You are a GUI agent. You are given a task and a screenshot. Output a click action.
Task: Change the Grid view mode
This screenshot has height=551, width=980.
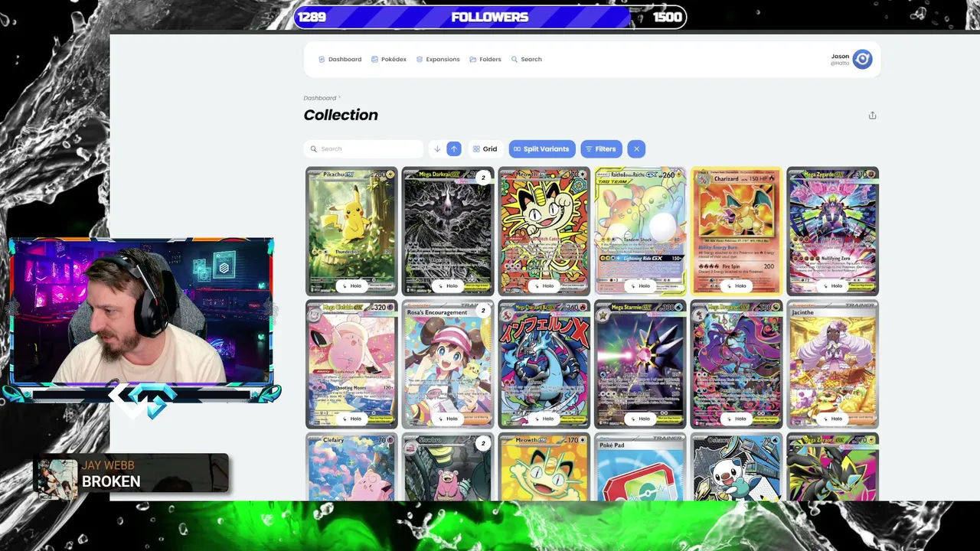coord(485,148)
